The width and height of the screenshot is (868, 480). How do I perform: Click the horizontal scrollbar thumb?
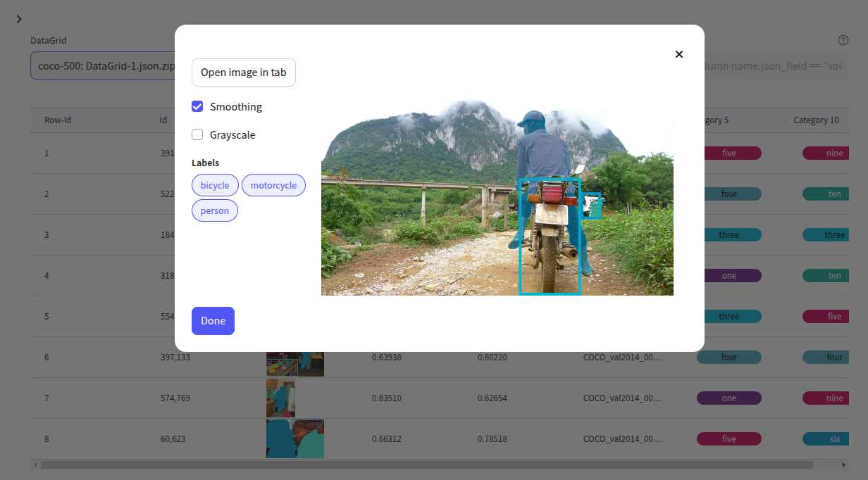pos(427,465)
